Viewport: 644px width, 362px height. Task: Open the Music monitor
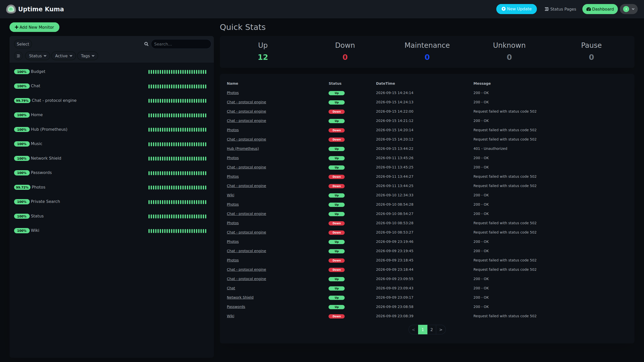111,144
